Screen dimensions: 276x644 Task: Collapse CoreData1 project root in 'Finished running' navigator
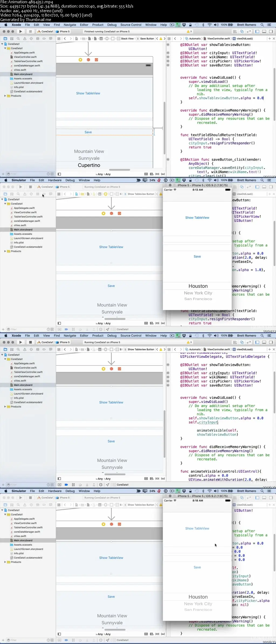click(x=2, y=44)
